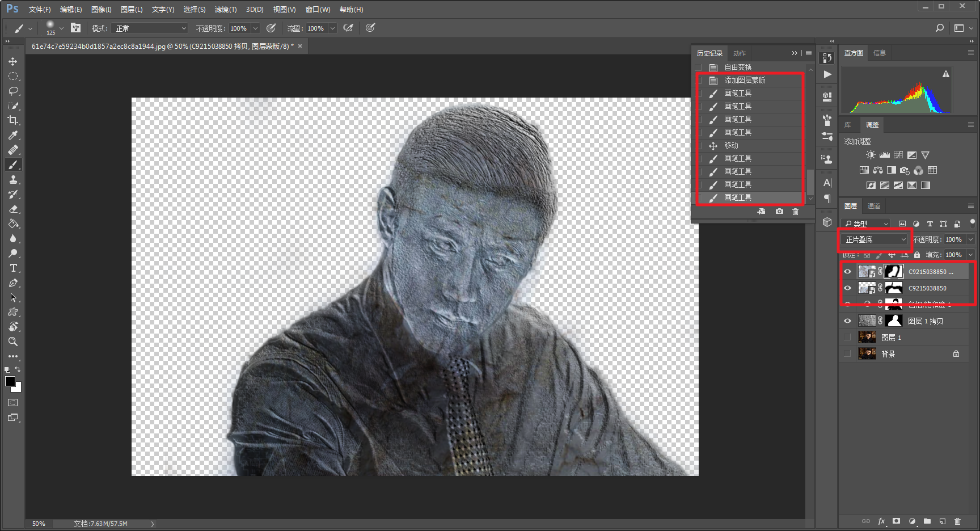
Task: Expand history panel with double arrows
Action: coord(795,53)
